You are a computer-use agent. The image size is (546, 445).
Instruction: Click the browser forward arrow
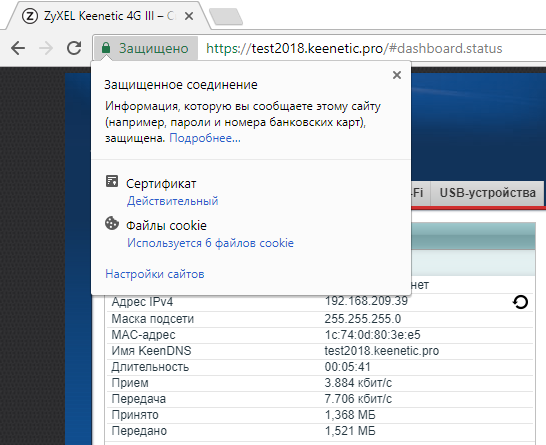tap(46, 48)
